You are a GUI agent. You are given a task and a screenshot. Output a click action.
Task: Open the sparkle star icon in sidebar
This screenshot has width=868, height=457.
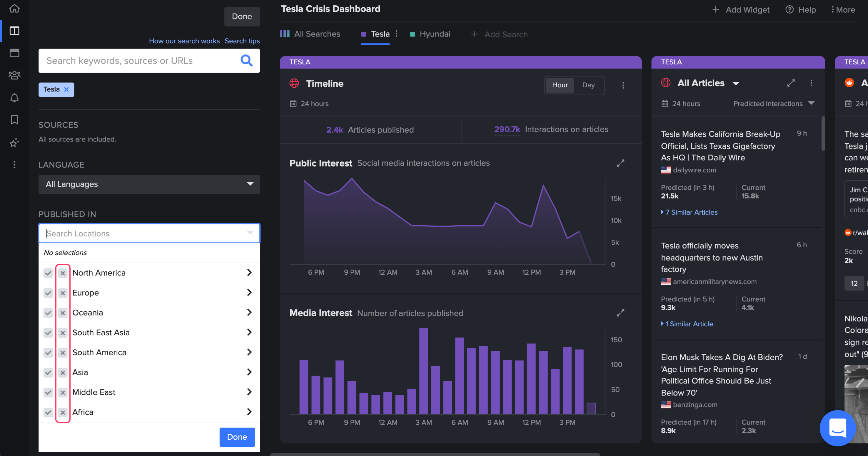pos(14,143)
